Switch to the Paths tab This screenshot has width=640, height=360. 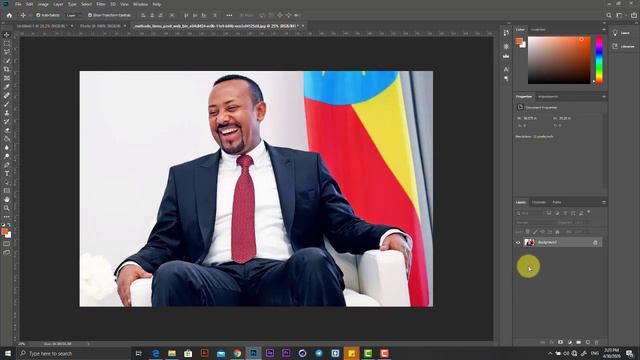(x=557, y=202)
